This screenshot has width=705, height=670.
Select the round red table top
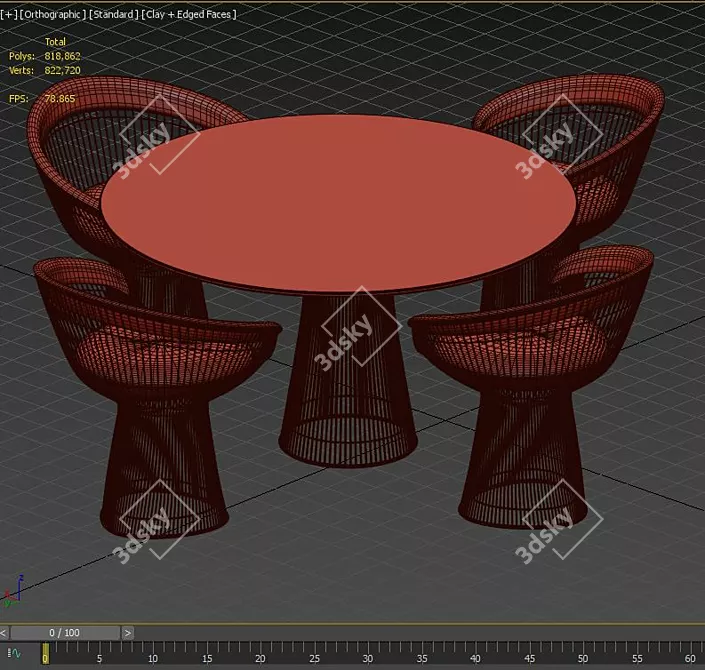click(x=338, y=200)
